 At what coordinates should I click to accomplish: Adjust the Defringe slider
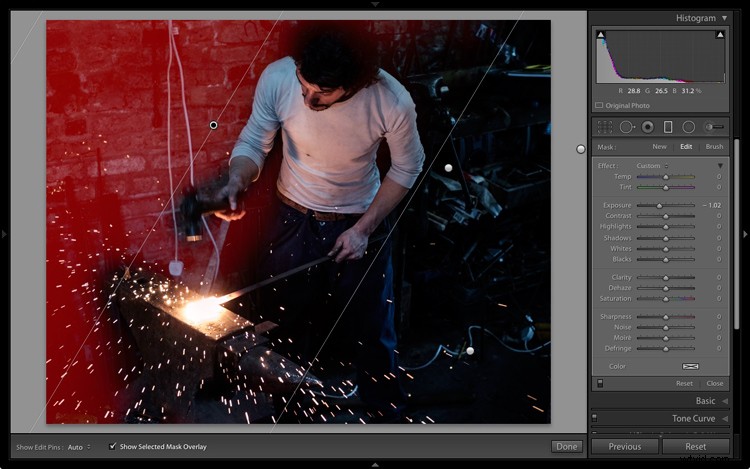665,349
